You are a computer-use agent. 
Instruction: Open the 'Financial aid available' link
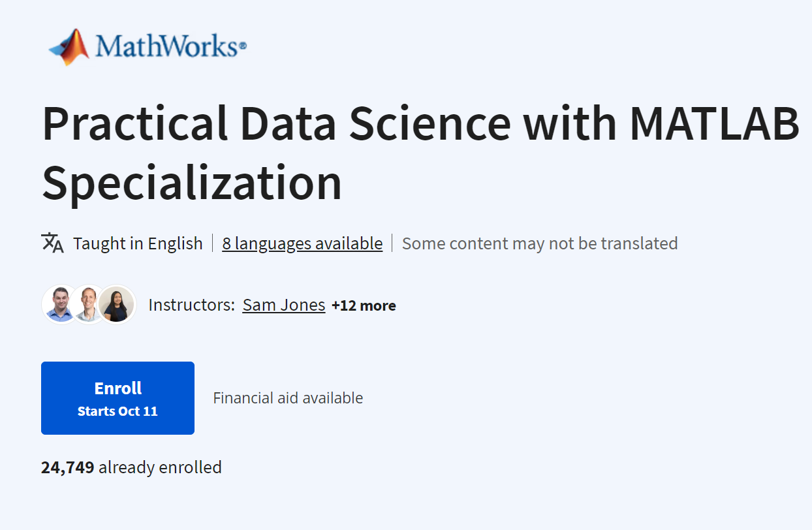click(288, 397)
